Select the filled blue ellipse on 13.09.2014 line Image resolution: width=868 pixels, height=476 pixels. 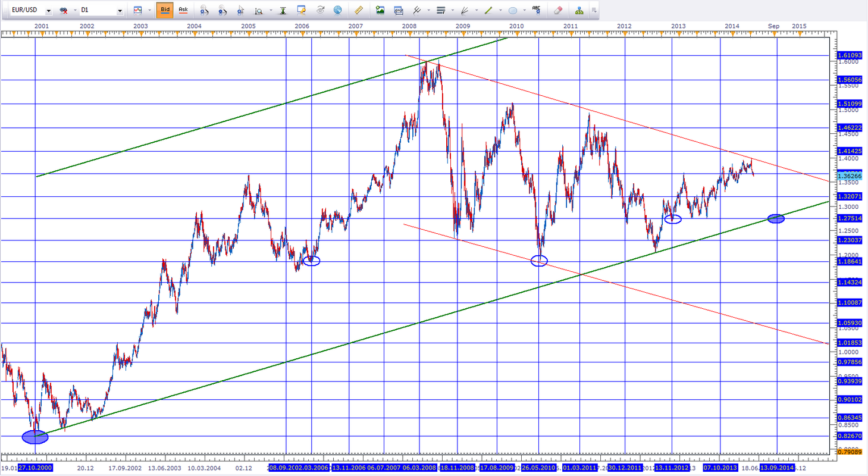click(x=776, y=218)
